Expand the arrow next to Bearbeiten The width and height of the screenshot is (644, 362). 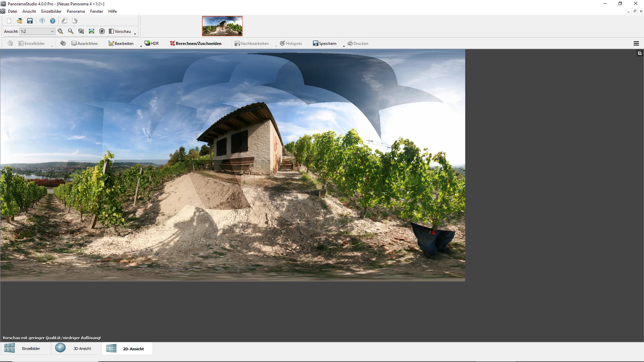141,46
